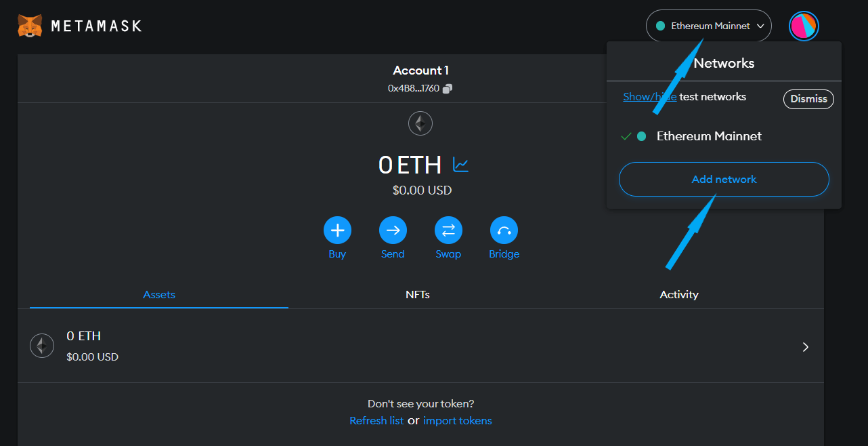
Task: Click the MetaMask fox logo
Action: (29, 26)
